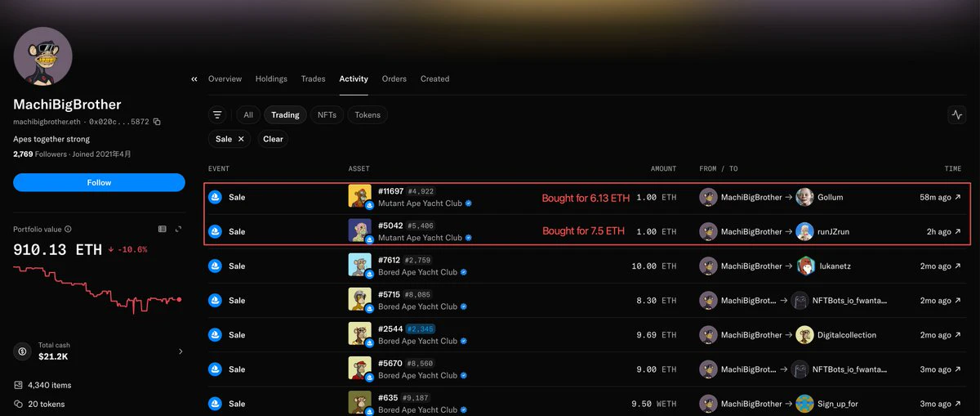Click tokens icon beside 20 tokens
This screenshot has width=980, height=416.
tap(18, 404)
